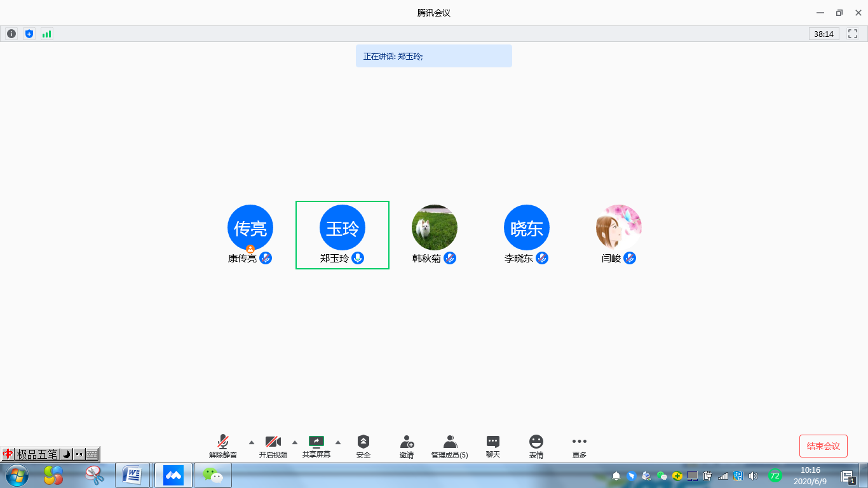
Task: Click the muted mic icon beside 闫峻
Action: [630, 258]
